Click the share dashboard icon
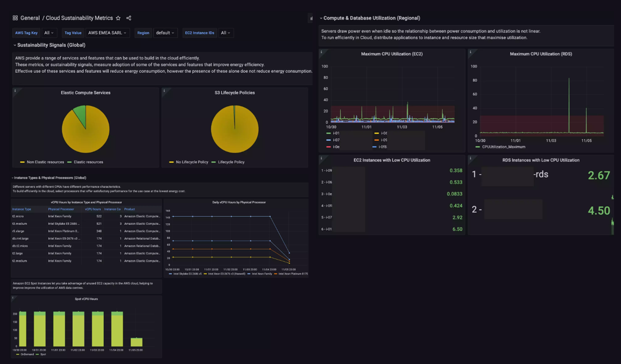This screenshot has width=621, height=364. click(129, 18)
